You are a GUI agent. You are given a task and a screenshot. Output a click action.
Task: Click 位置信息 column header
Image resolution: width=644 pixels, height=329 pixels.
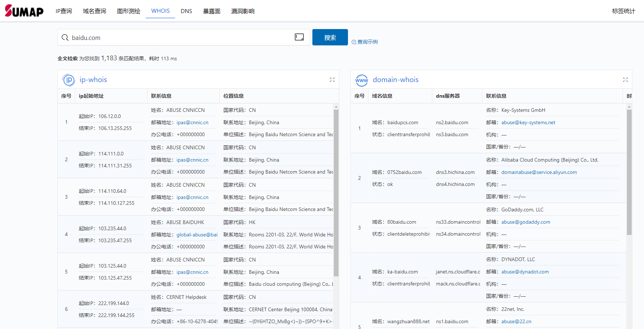tap(234, 96)
